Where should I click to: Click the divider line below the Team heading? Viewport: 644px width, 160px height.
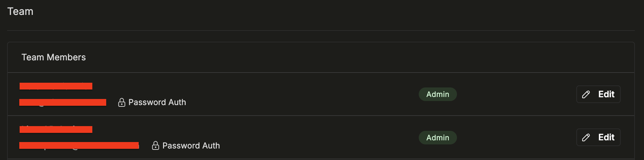(321, 31)
